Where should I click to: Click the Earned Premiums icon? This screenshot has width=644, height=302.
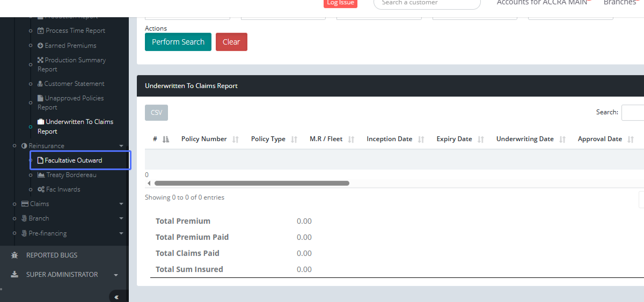pyautogui.click(x=40, y=46)
